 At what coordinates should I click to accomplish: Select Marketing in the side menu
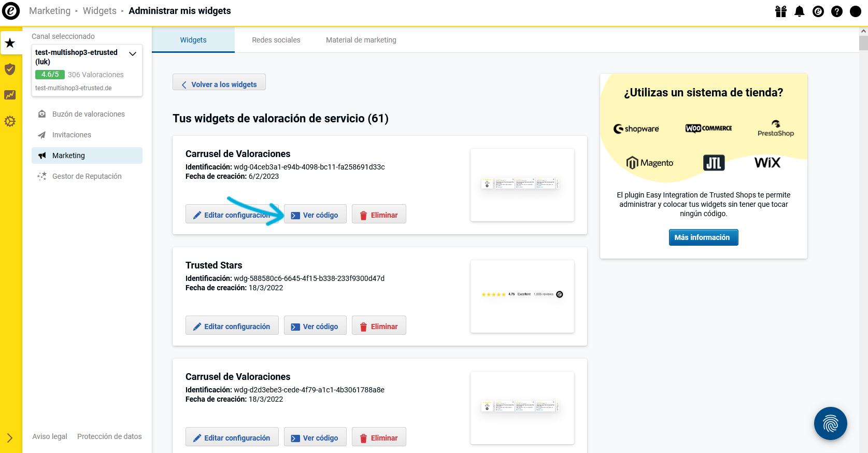87,155
